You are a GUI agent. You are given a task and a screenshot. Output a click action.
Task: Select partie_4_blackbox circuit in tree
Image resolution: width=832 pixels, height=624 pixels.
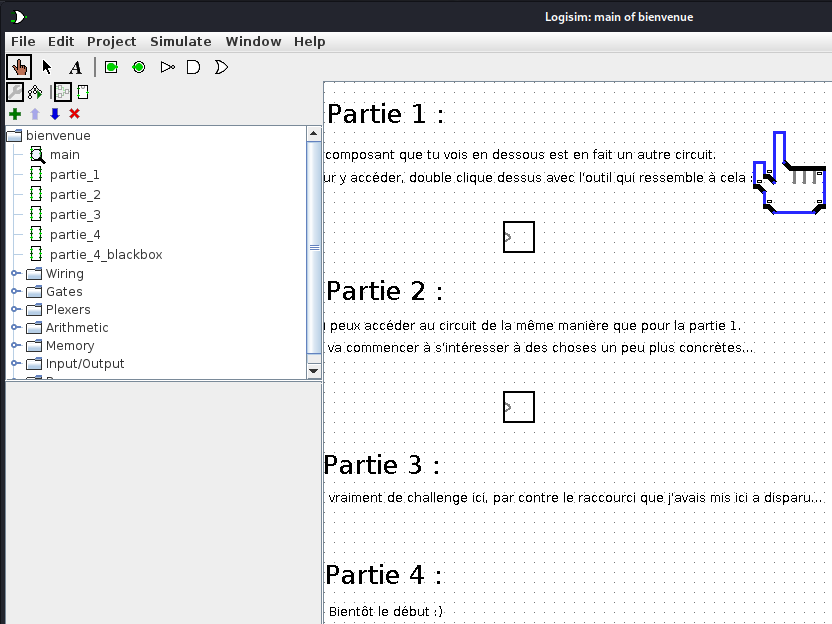point(105,255)
